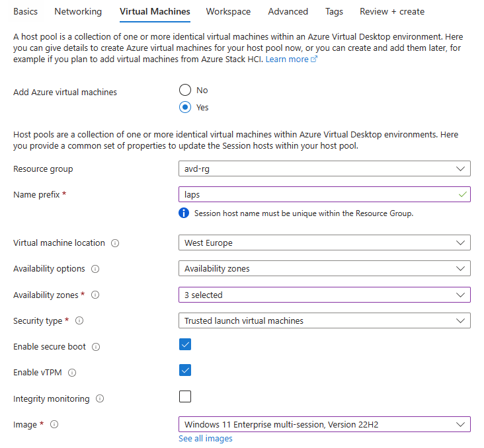Open Security type dropdown
The height and width of the screenshot is (448, 484).
point(325,321)
